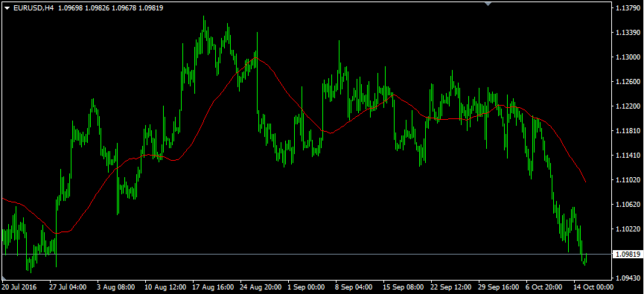Click the 22 Sep 12:00 time label
The height and width of the screenshot is (294, 644).
[x=451, y=287]
